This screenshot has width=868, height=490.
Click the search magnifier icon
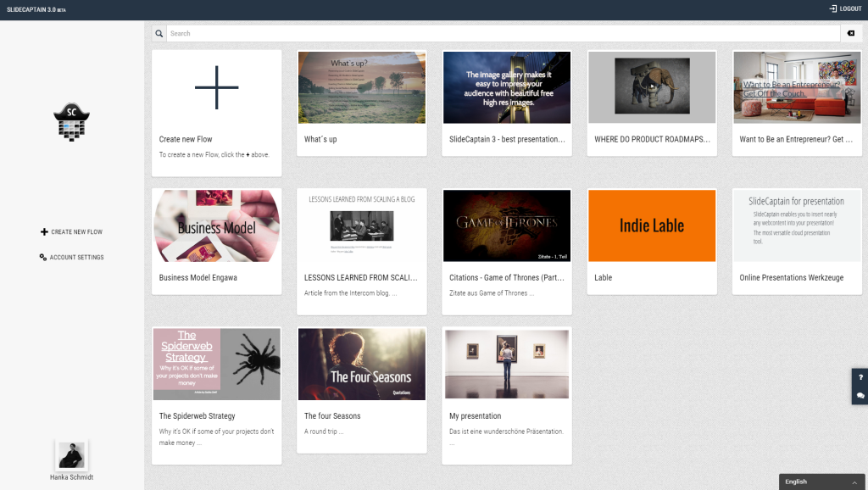(159, 34)
